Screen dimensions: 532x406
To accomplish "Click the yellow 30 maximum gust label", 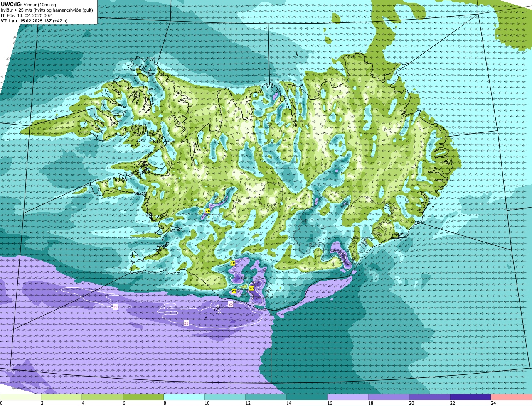I will coord(251,288).
